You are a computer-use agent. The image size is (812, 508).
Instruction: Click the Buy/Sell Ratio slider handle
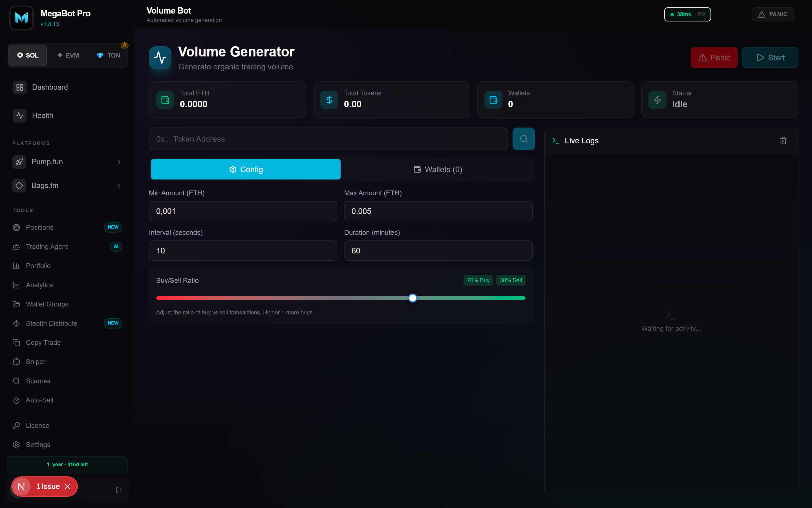[x=413, y=298]
